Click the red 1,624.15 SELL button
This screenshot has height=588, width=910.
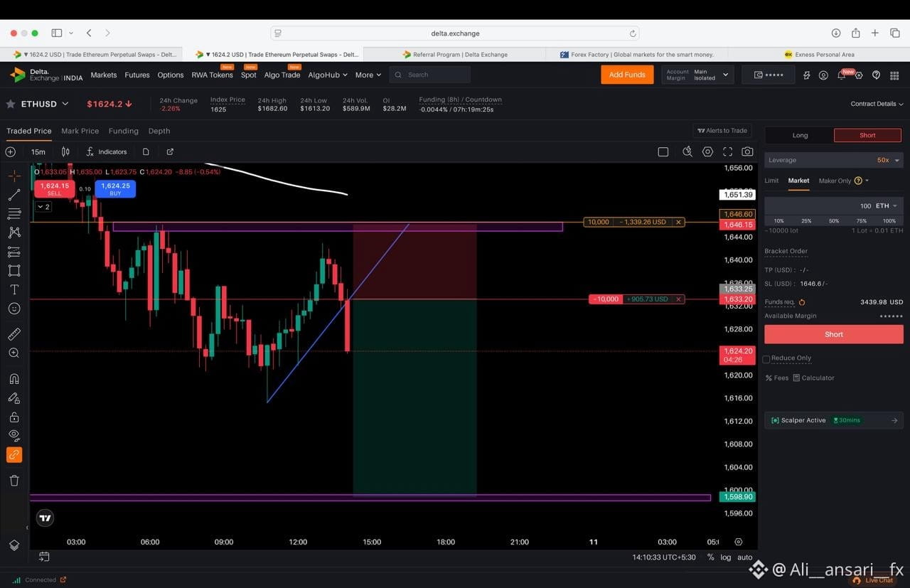click(55, 189)
